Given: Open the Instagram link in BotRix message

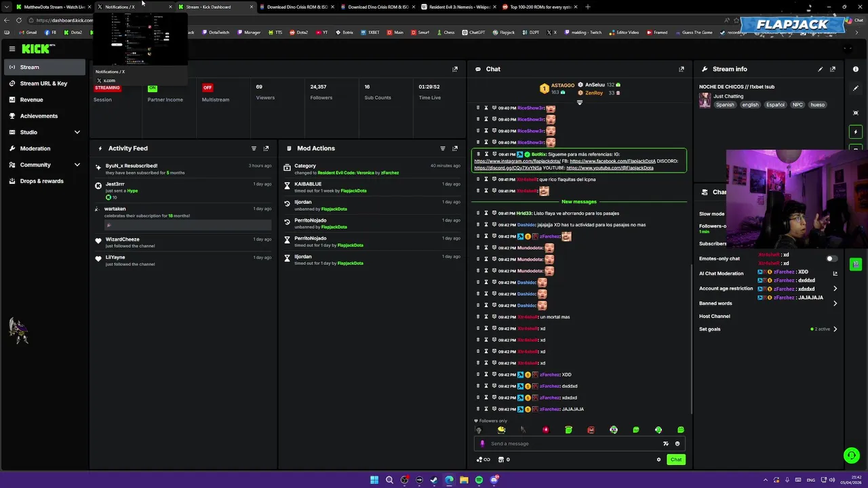Looking at the screenshot, I should [517, 161].
